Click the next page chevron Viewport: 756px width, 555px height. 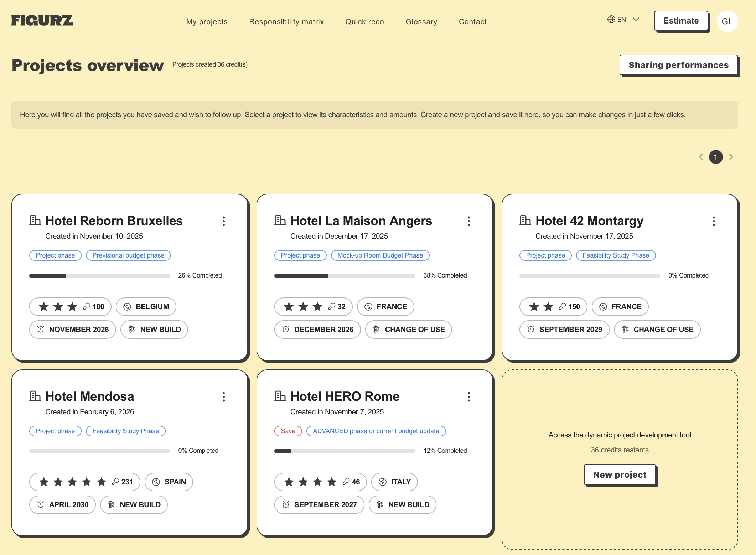[x=731, y=157]
